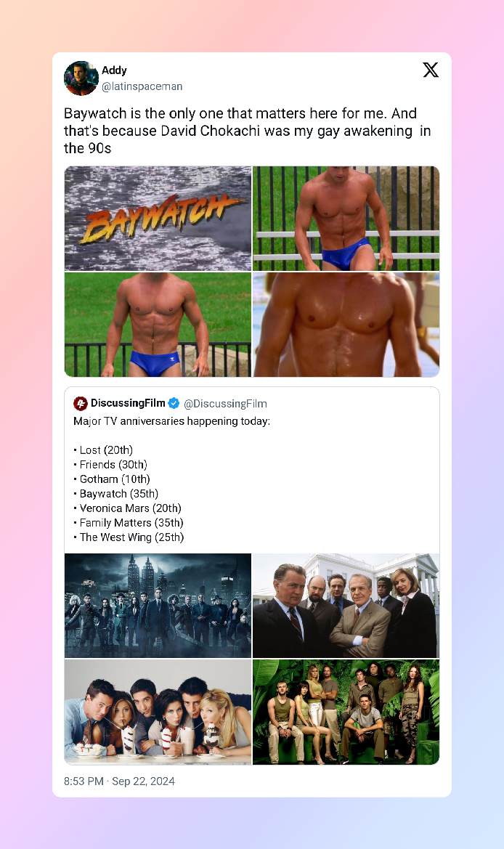Click 'Major TV anniversaries happening today' line

click(171, 421)
